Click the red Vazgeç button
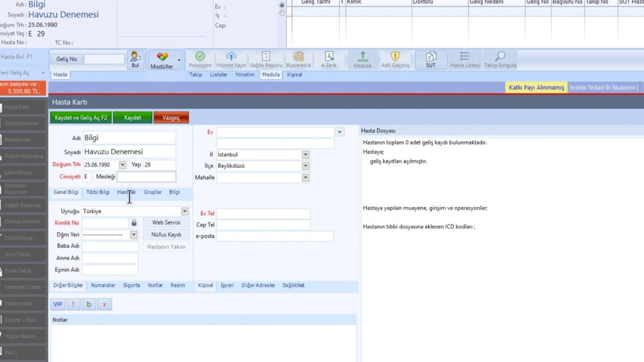This screenshot has width=644, height=362. 171,118
